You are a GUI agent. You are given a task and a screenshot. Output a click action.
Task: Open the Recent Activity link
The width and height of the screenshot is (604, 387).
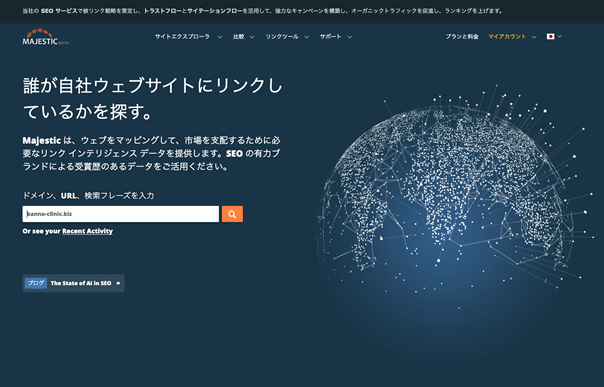pos(87,231)
